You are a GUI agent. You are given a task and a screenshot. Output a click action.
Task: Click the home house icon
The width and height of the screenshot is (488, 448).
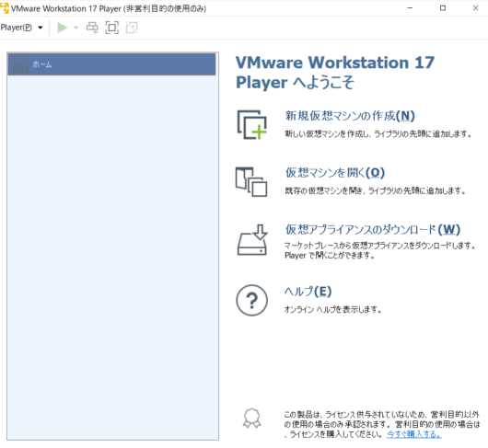click(20, 64)
